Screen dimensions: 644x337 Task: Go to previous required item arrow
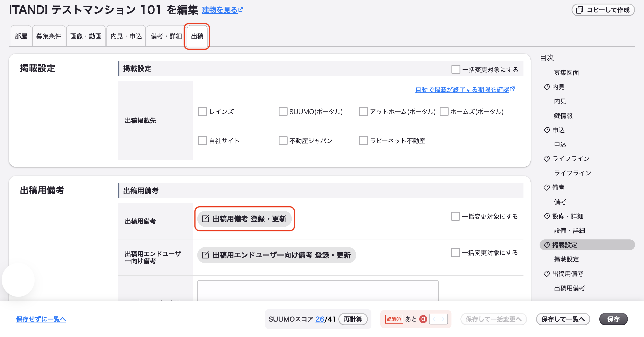434,319
